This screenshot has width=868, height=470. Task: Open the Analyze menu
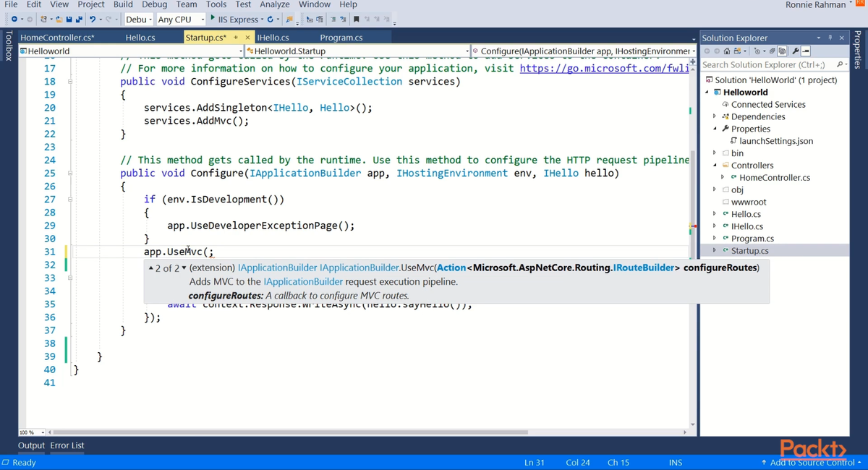pos(274,4)
